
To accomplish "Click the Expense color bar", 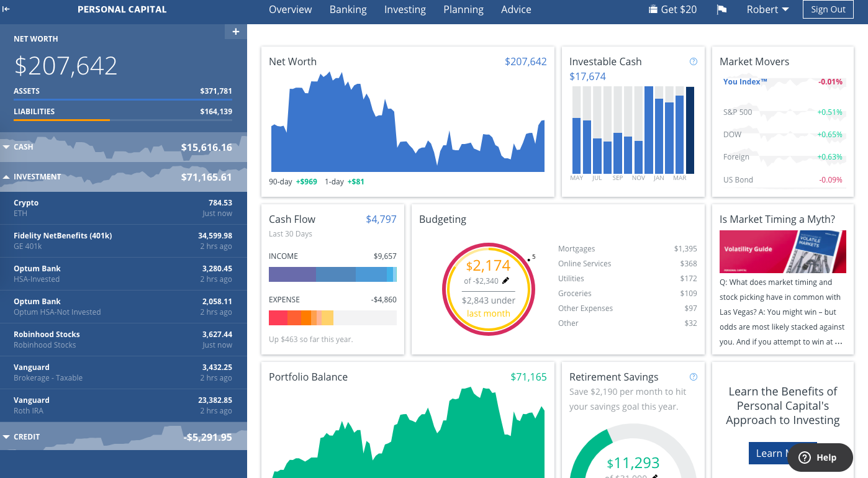I will 332,318.
